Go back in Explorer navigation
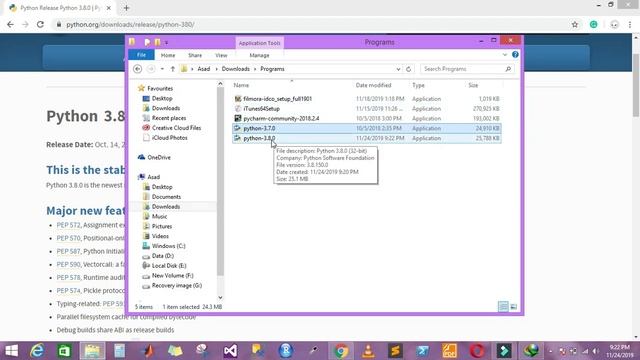This screenshot has width=640, height=360. [138, 69]
